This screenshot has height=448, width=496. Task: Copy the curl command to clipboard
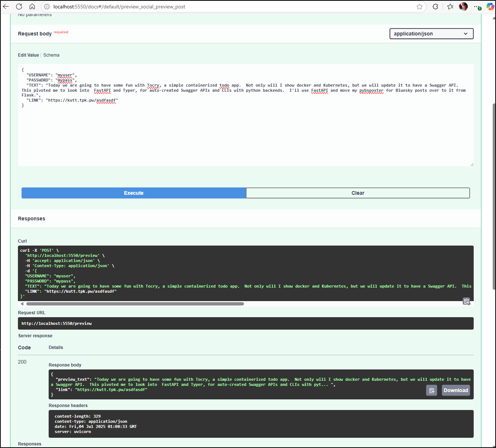click(x=466, y=301)
